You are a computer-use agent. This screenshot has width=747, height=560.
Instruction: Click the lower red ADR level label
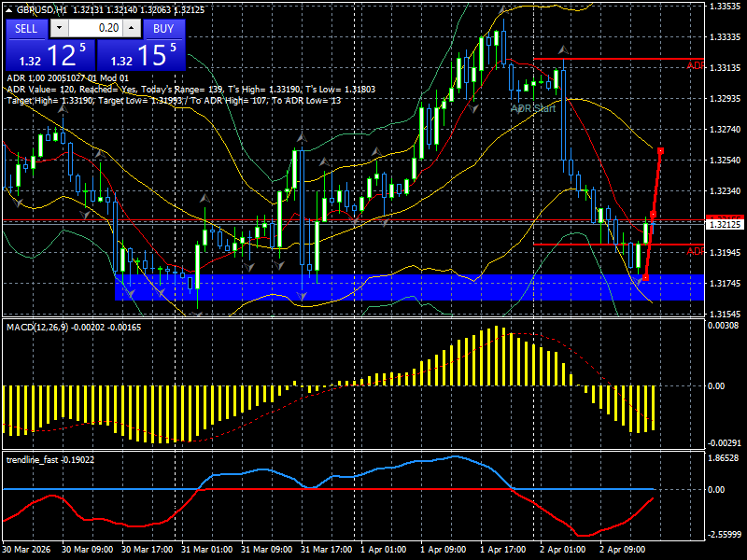696,250
